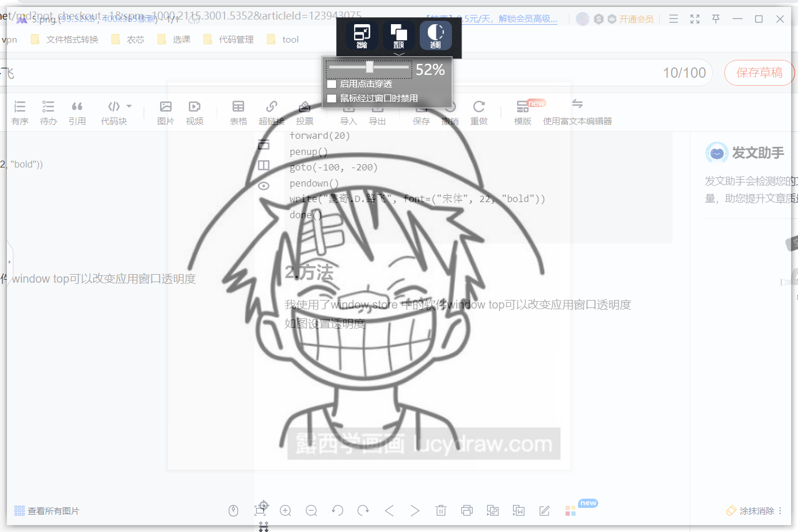Delete the current image with trash icon
The width and height of the screenshot is (798, 532).
pyautogui.click(x=441, y=511)
